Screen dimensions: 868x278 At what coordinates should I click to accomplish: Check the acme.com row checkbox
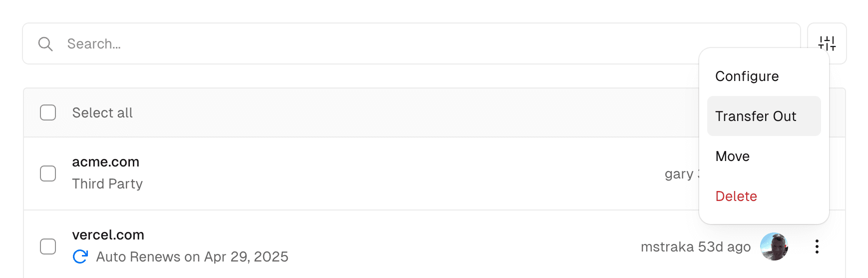(x=48, y=173)
